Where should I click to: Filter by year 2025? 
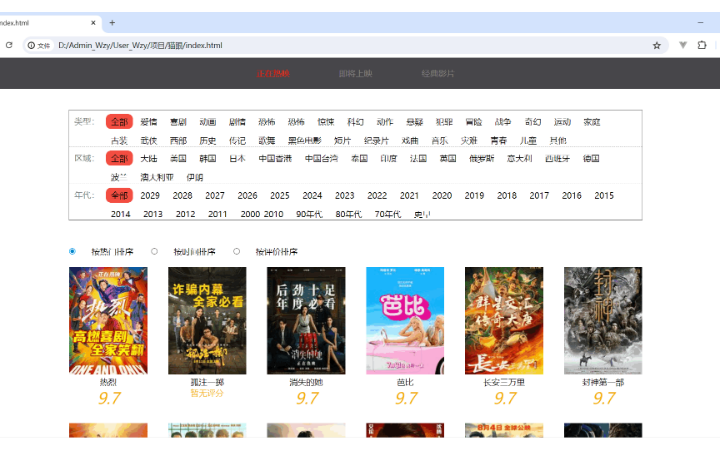(x=280, y=196)
